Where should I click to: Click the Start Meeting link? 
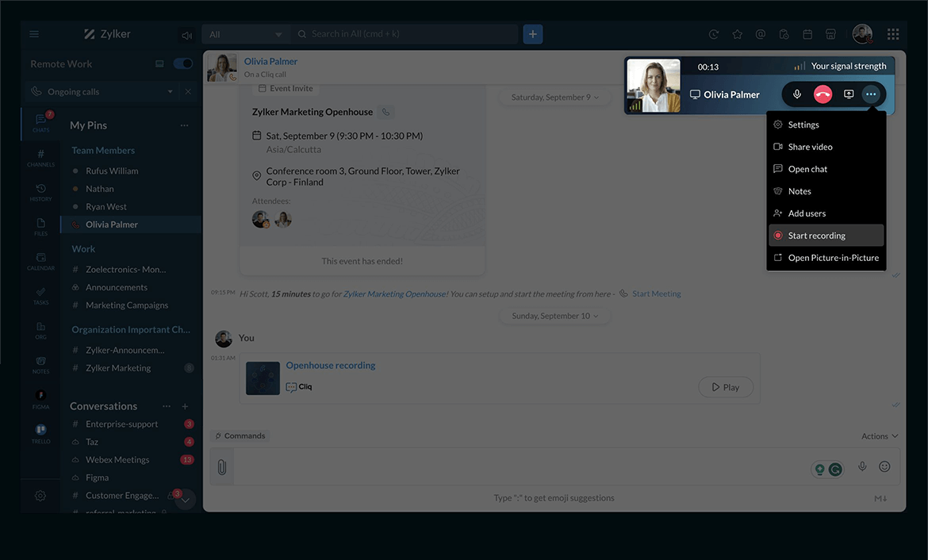click(x=656, y=293)
